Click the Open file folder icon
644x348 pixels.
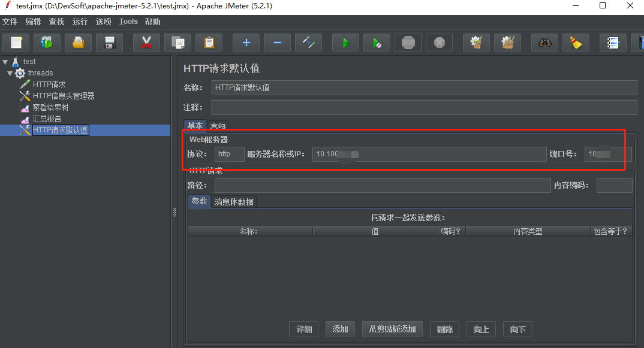pyautogui.click(x=78, y=43)
